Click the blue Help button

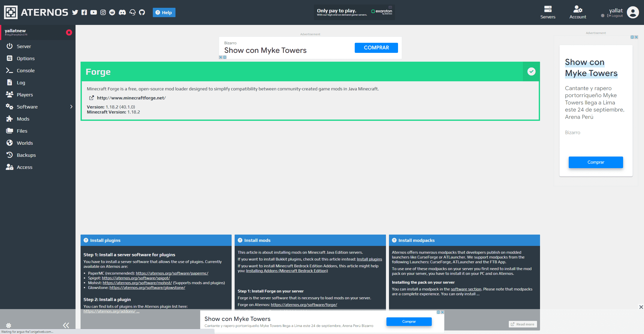click(x=164, y=12)
